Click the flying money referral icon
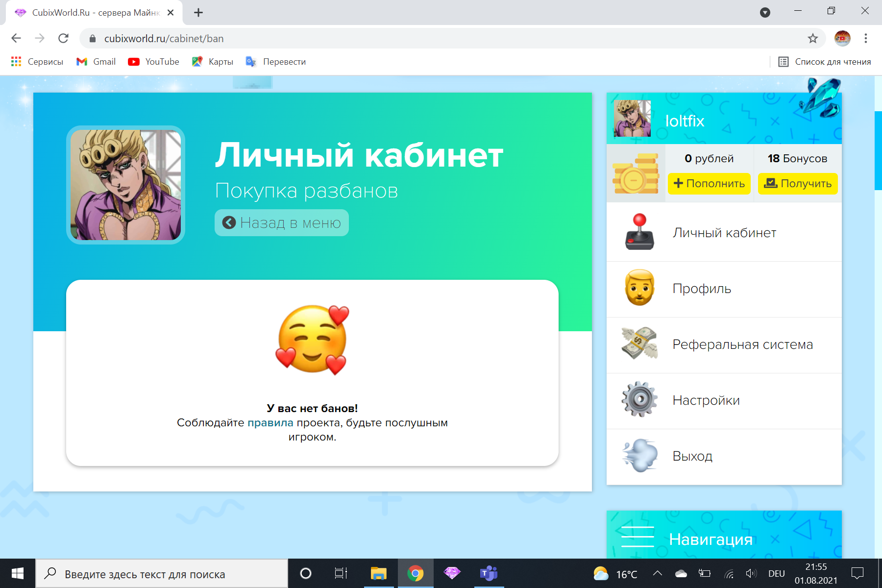Viewport: 882px width, 588px height. pyautogui.click(x=639, y=344)
